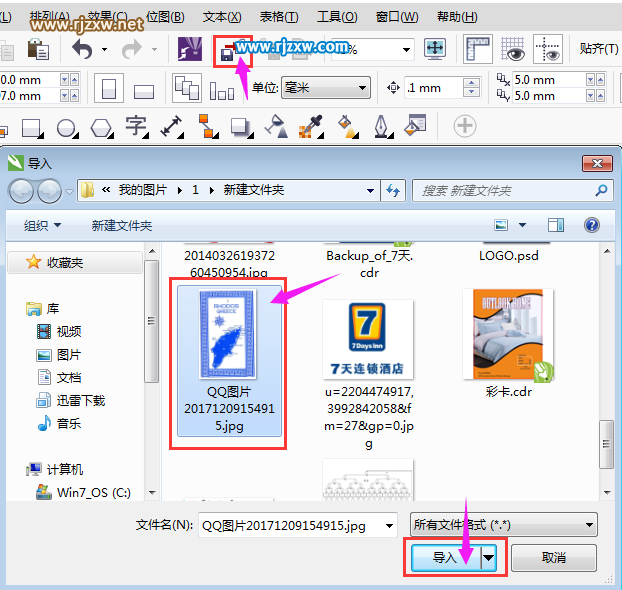Open the file name combo box dropdown arrow

click(x=389, y=526)
